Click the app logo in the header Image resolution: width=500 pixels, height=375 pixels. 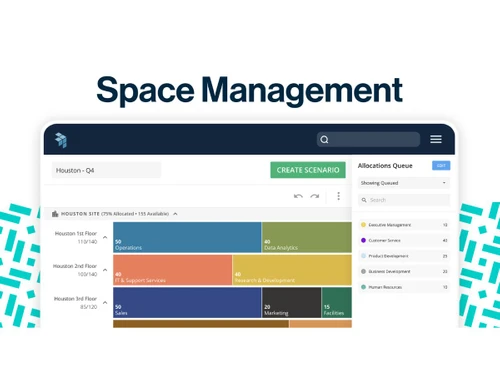(x=61, y=140)
